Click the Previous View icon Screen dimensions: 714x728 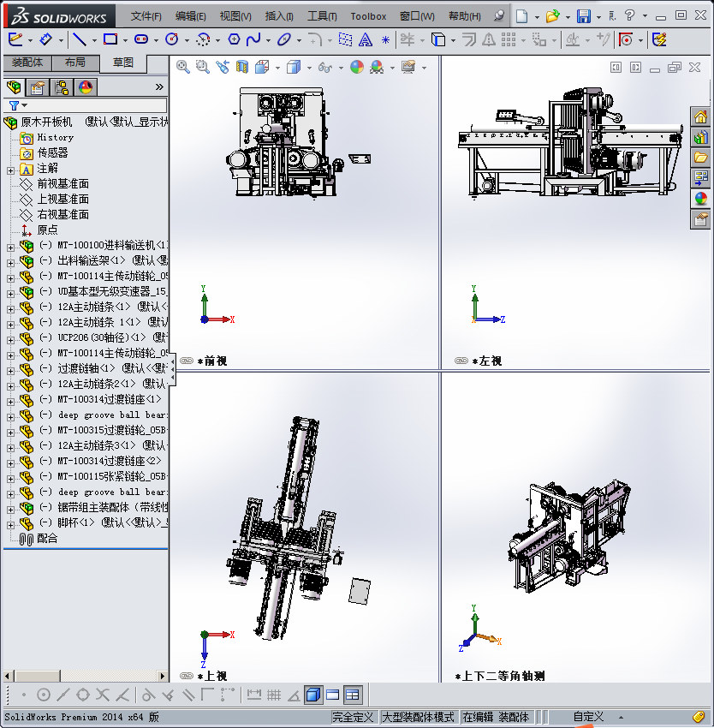[222, 67]
